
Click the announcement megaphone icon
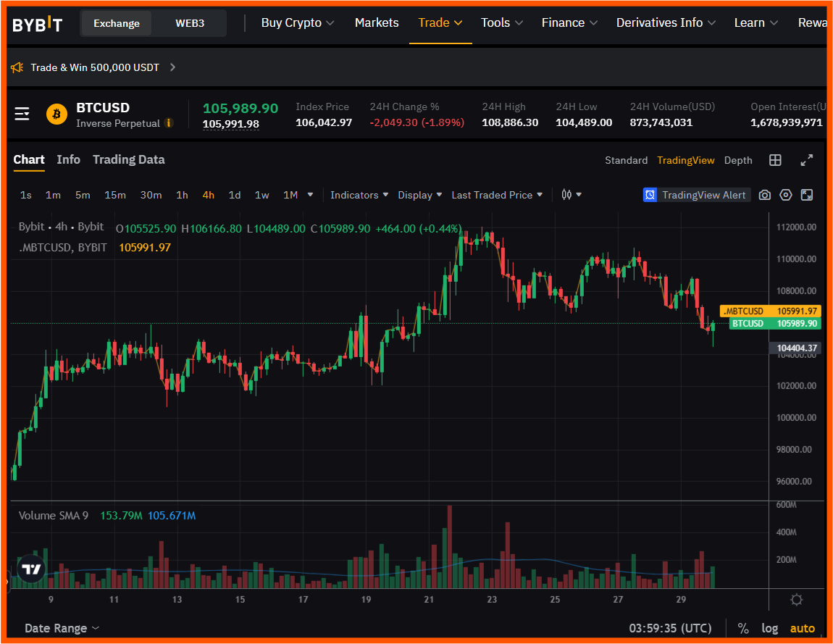[17, 67]
